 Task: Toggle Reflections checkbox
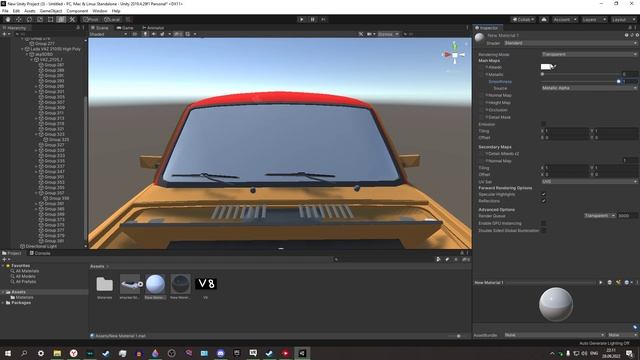tap(543, 201)
